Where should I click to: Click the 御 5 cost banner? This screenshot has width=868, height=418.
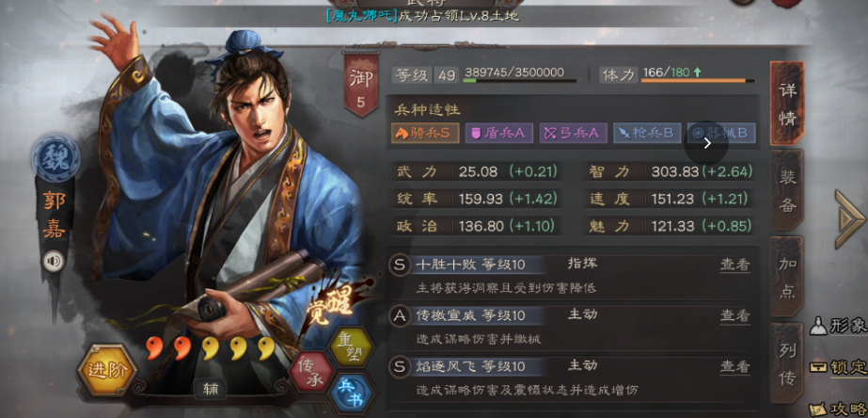tap(361, 83)
